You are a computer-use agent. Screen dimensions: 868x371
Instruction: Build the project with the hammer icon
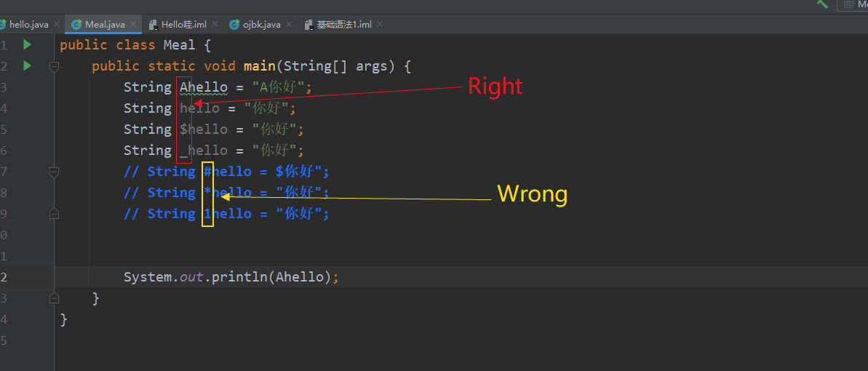tap(823, 4)
